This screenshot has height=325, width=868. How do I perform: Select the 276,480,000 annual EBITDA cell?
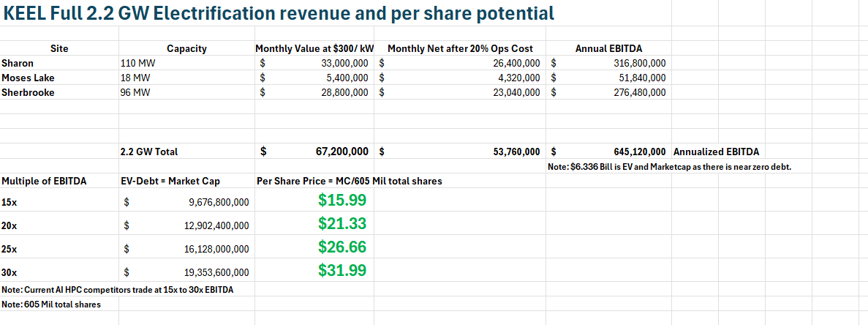608,92
